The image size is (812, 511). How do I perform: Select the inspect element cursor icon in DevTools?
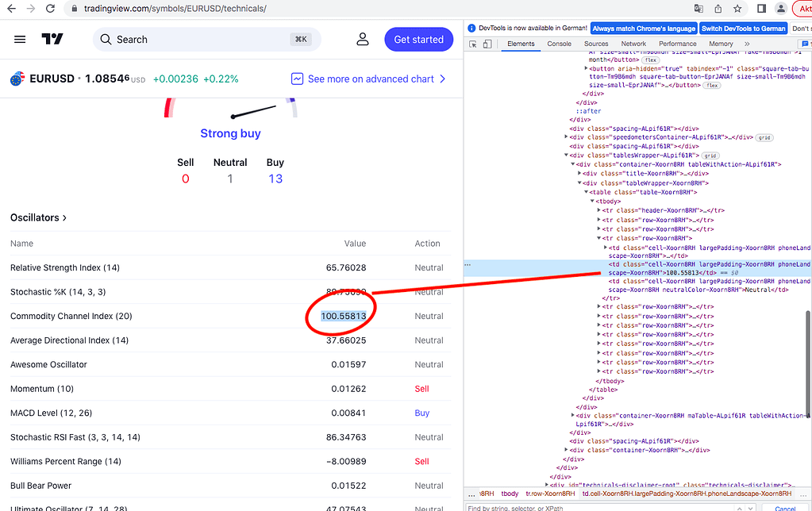tap(474, 45)
